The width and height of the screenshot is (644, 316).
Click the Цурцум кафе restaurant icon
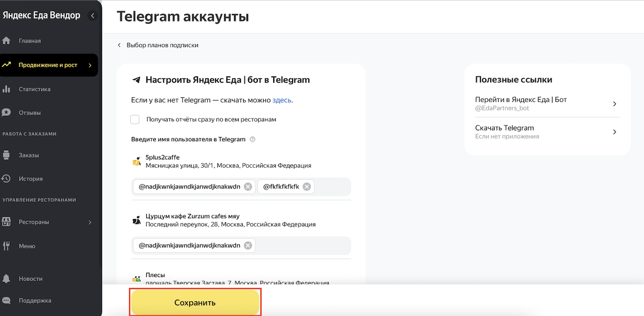[x=137, y=220]
